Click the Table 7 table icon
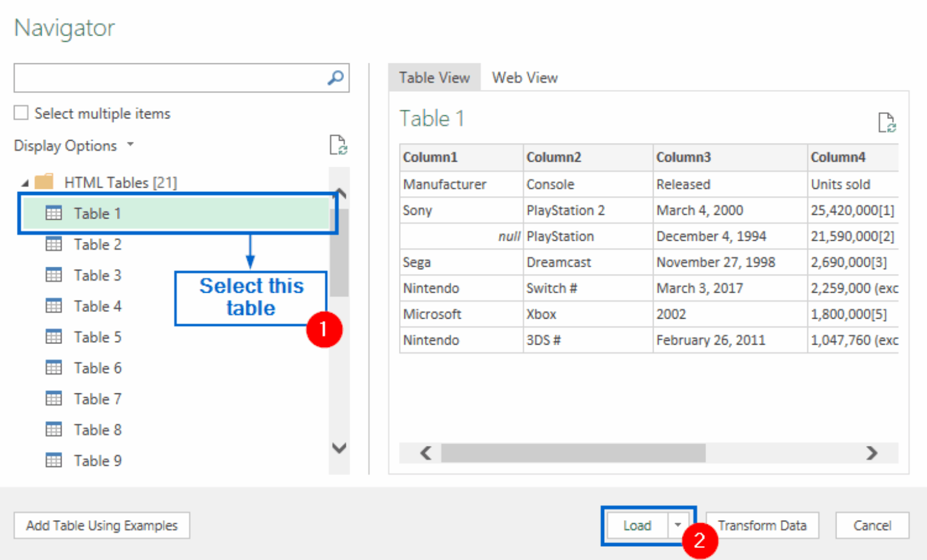Image resolution: width=927 pixels, height=560 pixels. click(54, 398)
